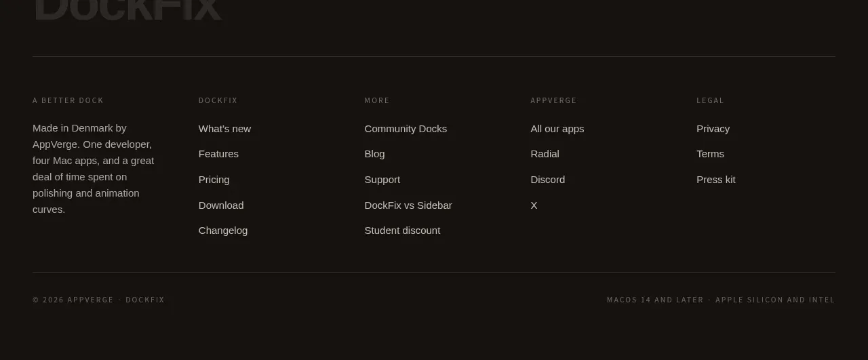The height and width of the screenshot is (360, 868).
Task: Click the DOCKFIX column heading
Action: point(218,100)
